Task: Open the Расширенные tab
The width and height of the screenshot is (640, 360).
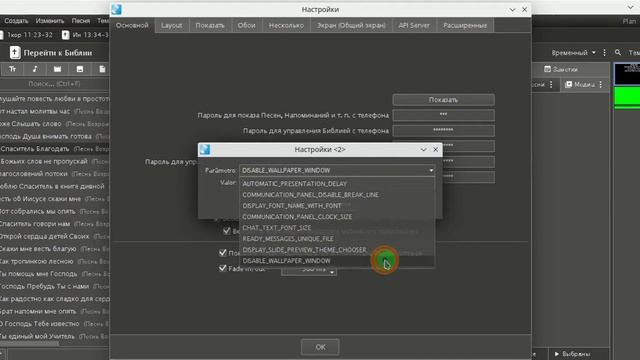Action: pyautogui.click(x=465, y=25)
